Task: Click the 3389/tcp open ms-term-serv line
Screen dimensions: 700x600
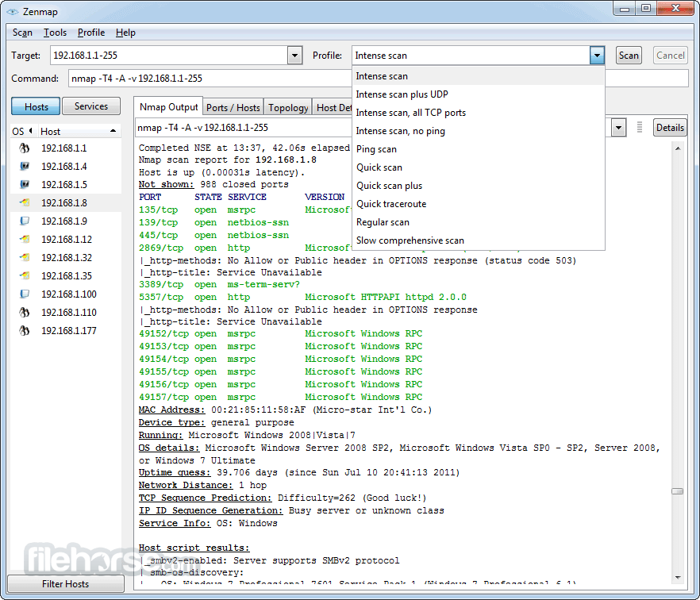Action: pos(219,284)
